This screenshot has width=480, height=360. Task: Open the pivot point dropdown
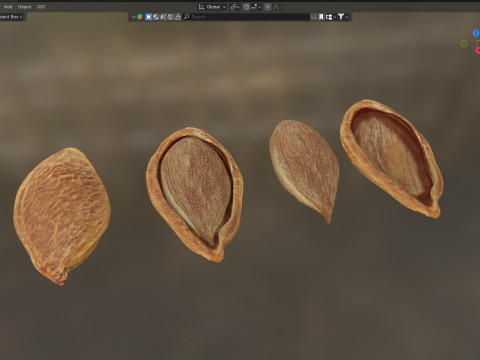click(x=235, y=7)
